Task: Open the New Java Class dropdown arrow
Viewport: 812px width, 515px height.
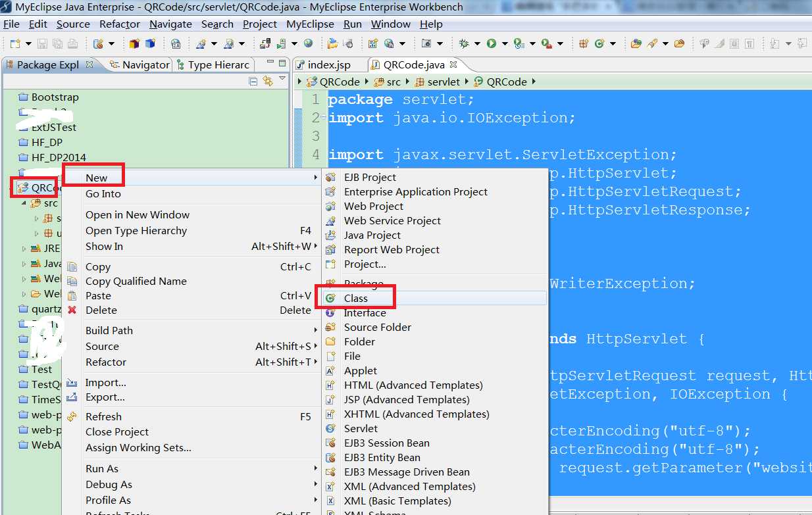Action: (x=613, y=44)
